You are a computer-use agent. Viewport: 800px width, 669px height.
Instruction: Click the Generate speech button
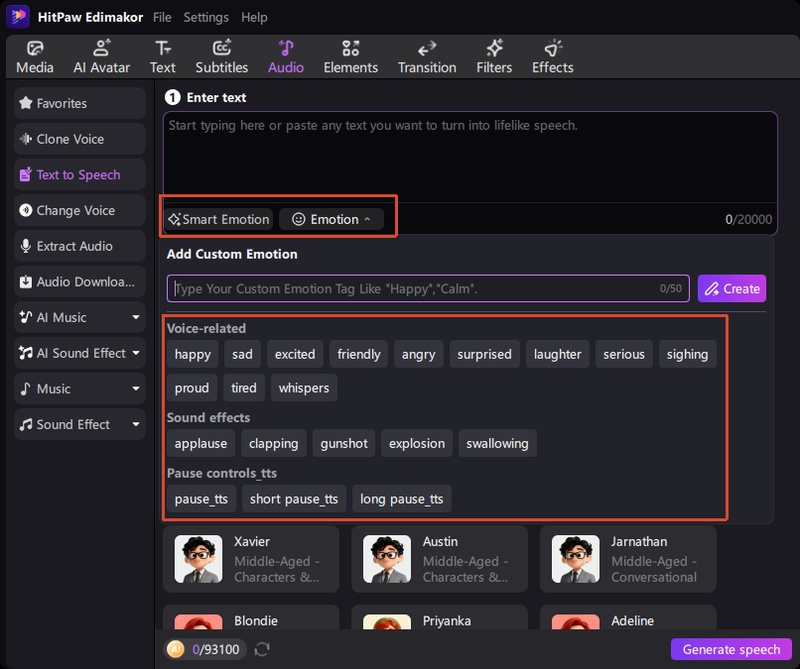731,649
